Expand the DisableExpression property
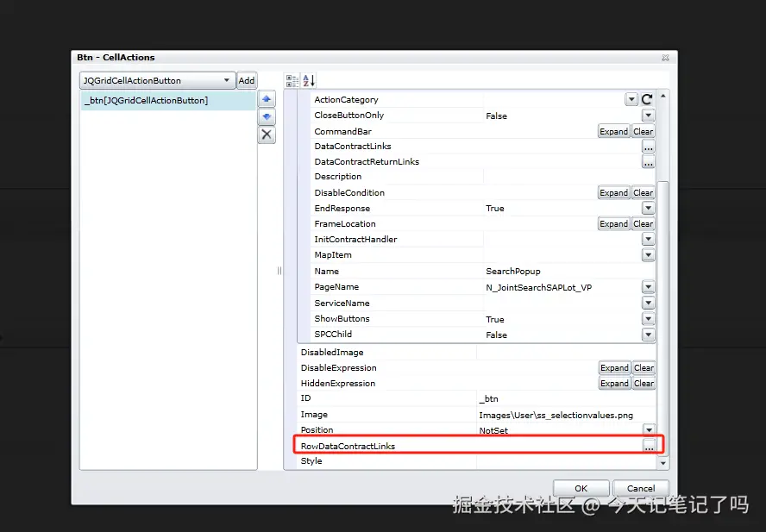The image size is (766, 532). pos(614,368)
